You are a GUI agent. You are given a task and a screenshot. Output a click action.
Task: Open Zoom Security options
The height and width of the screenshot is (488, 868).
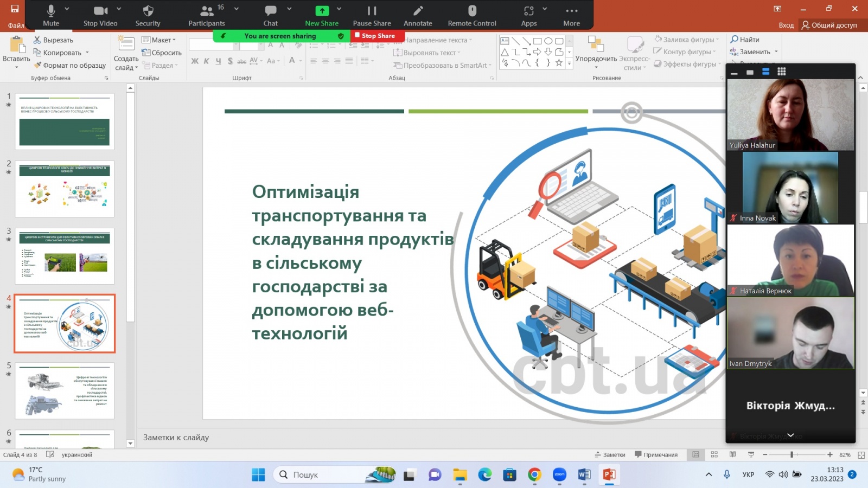(148, 15)
